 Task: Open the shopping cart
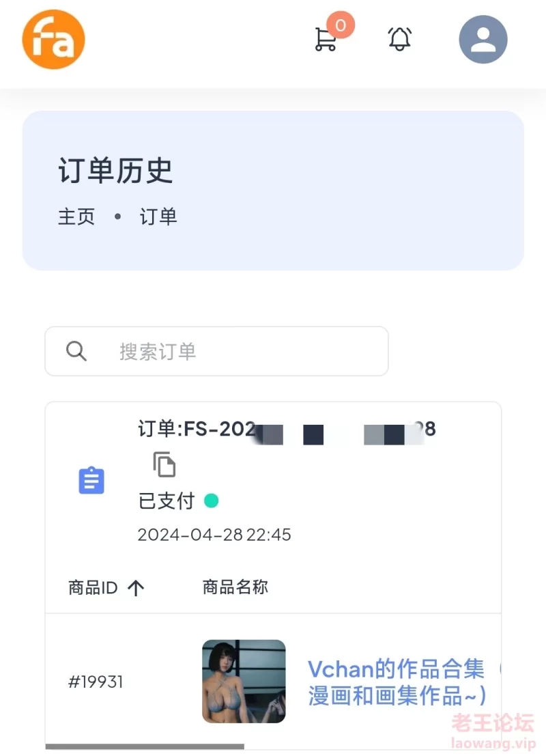pos(326,39)
